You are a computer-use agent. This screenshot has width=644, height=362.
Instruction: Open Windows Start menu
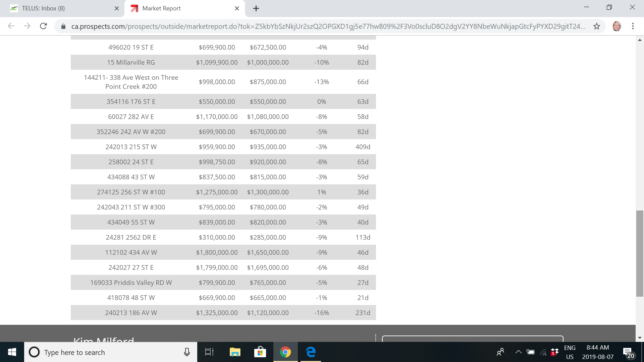tap(12, 352)
